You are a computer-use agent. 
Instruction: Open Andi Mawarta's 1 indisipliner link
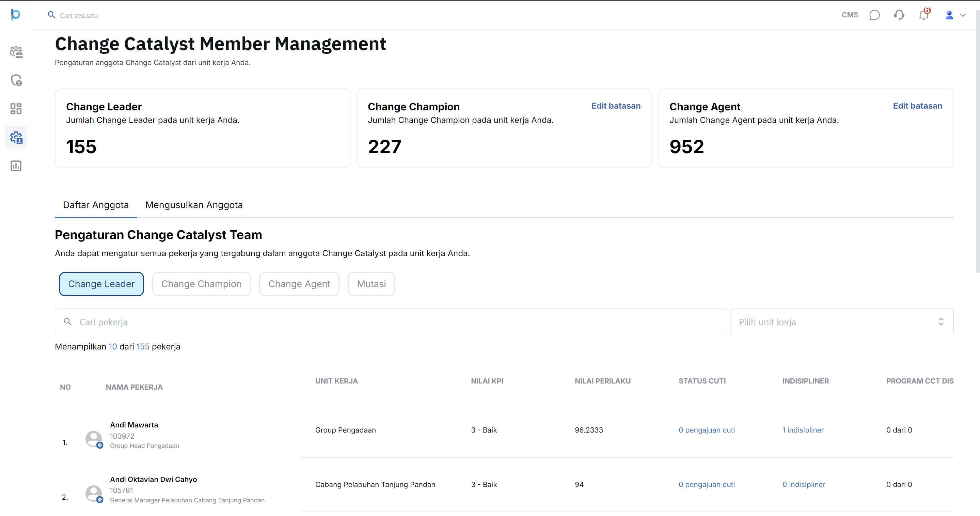[x=803, y=430]
